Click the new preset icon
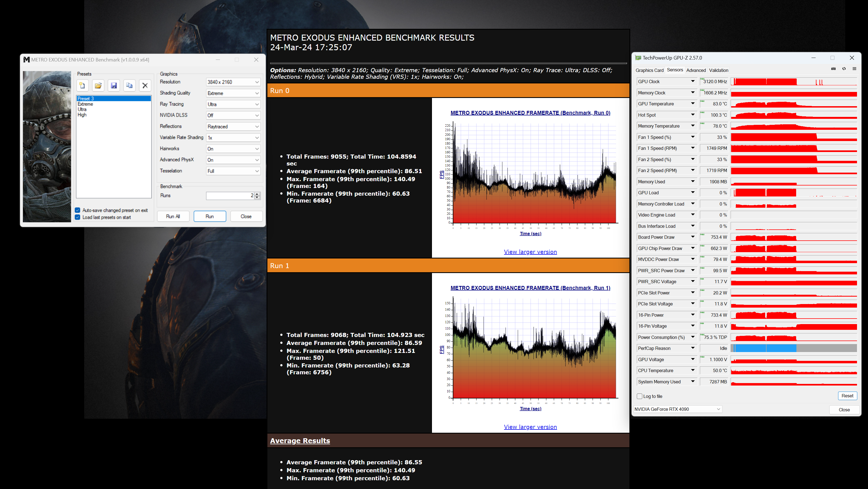The width and height of the screenshot is (868, 489). pyautogui.click(x=82, y=85)
